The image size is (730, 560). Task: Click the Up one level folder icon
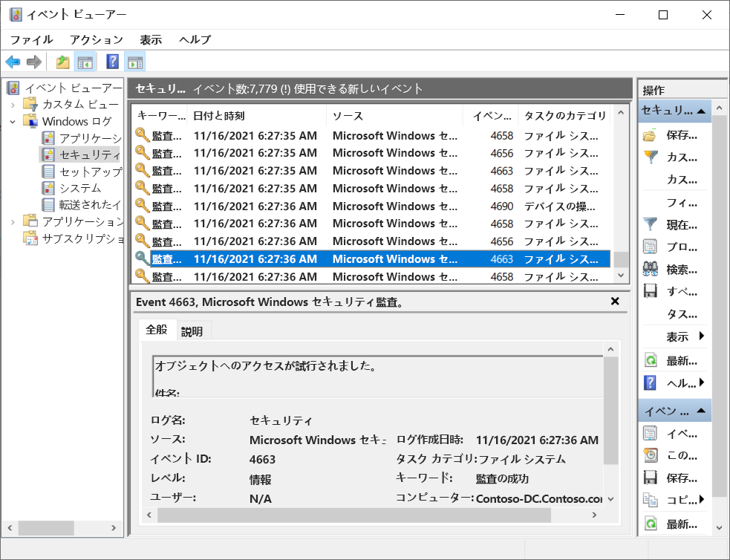coord(63,62)
